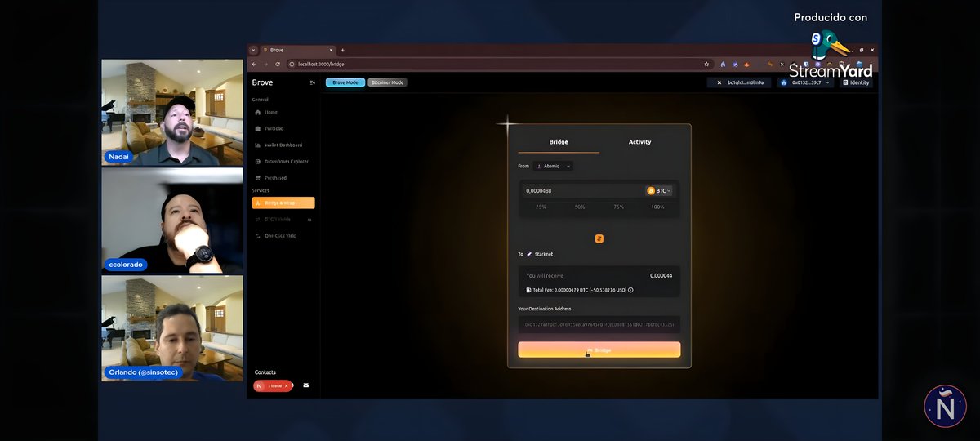
Task: Click Nadai's video thumbnail
Action: point(172,113)
